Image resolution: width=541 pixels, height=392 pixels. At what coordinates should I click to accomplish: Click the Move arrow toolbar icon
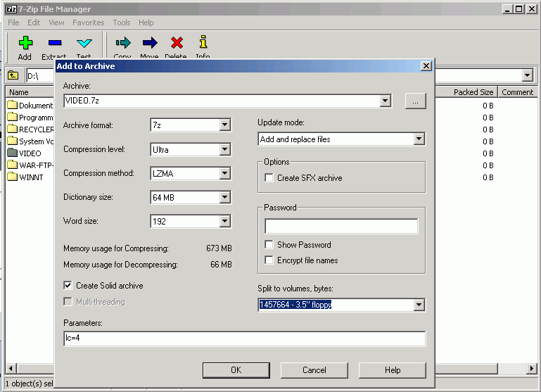click(150, 42)
